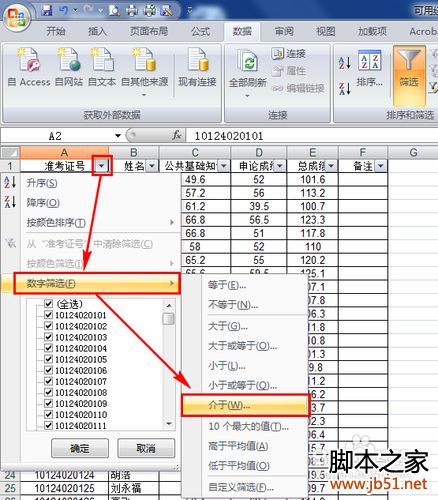Click the sort A to Z ribbon icon
Screen dimensions: 438x500
pos(345,63)
